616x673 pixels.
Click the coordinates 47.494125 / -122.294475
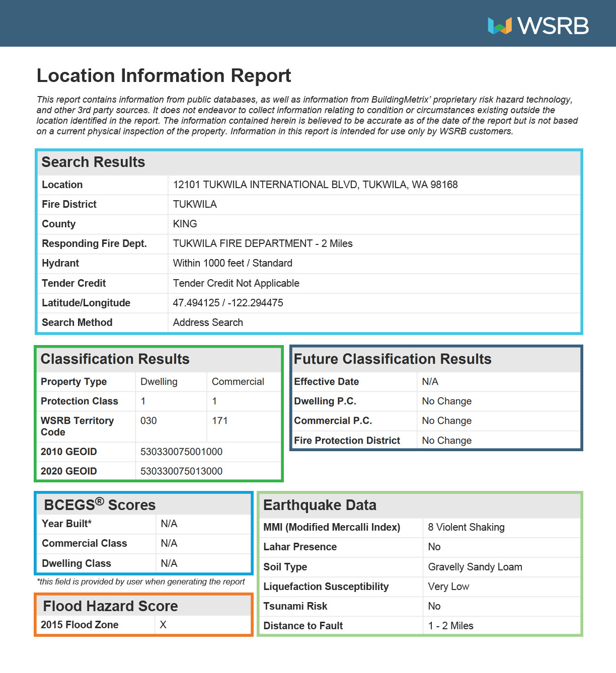(x=228, y=303)
